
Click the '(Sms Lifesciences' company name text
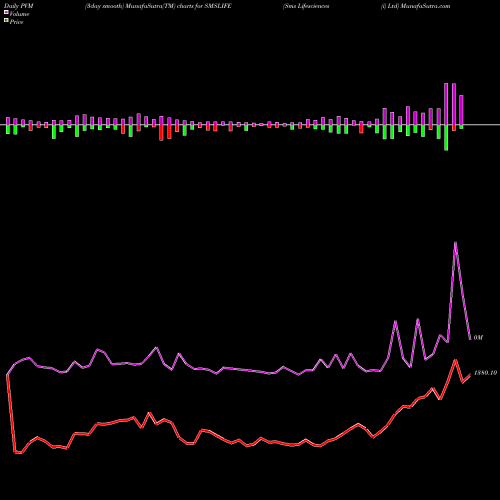(x=306, y=6)
